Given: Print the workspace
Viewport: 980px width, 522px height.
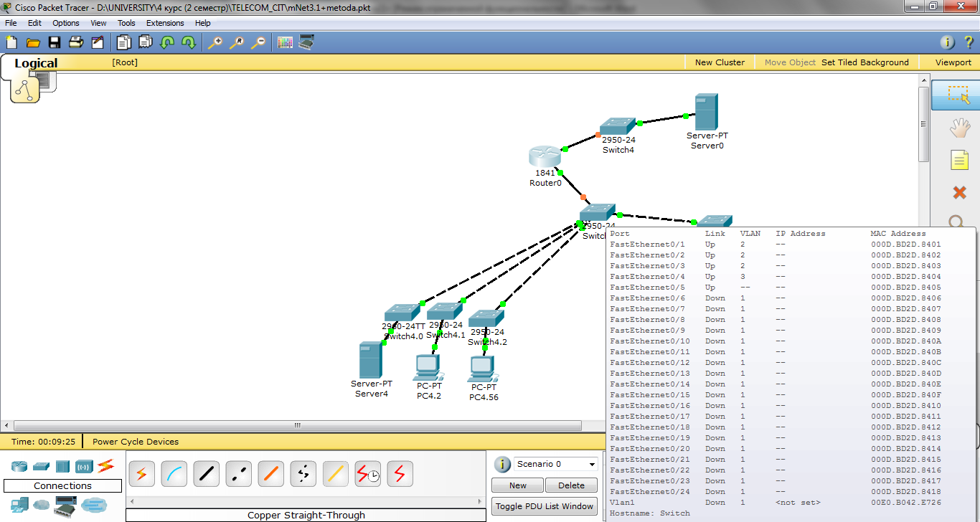Looking at the screenshot, I should pos(76,42).
